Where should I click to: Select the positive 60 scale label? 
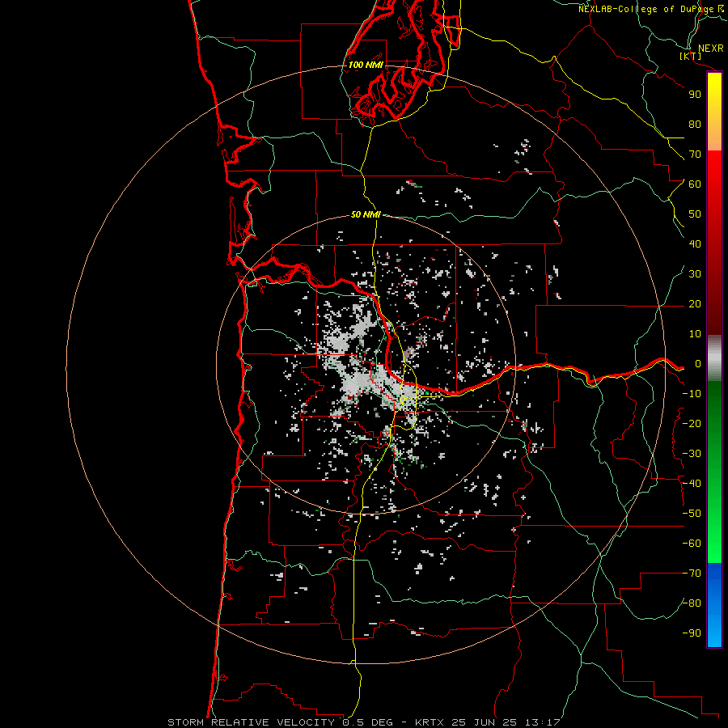point(695,184)
